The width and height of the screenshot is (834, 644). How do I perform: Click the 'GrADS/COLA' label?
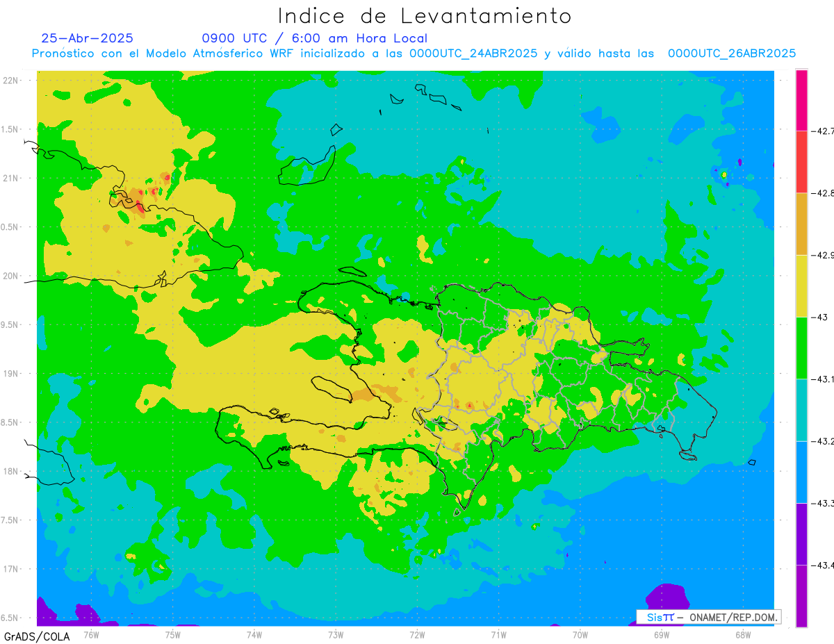pos(37,636)
